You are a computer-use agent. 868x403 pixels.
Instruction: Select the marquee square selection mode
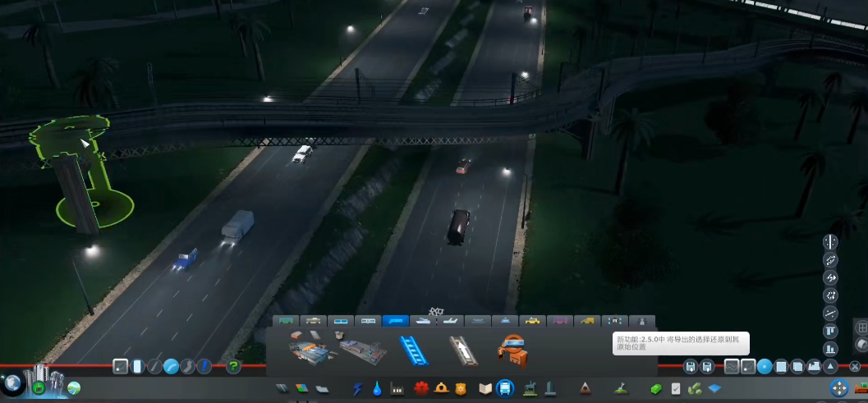coord(781,366)
